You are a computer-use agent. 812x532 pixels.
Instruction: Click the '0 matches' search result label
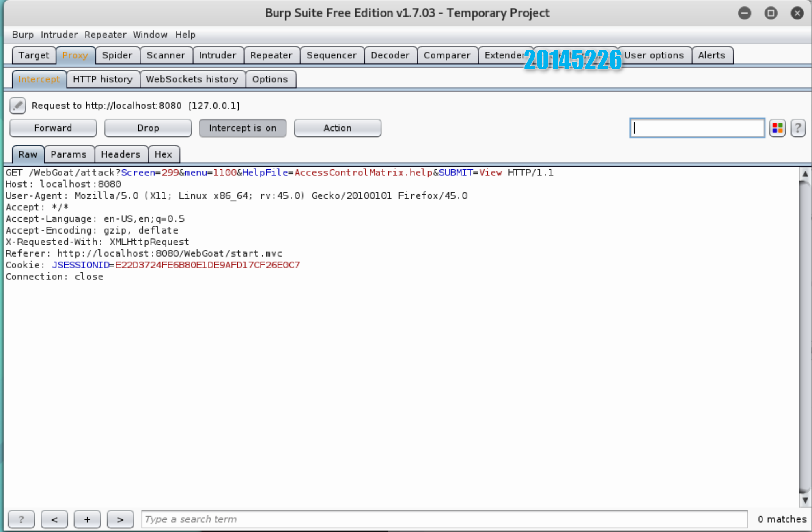click(782, 519)
